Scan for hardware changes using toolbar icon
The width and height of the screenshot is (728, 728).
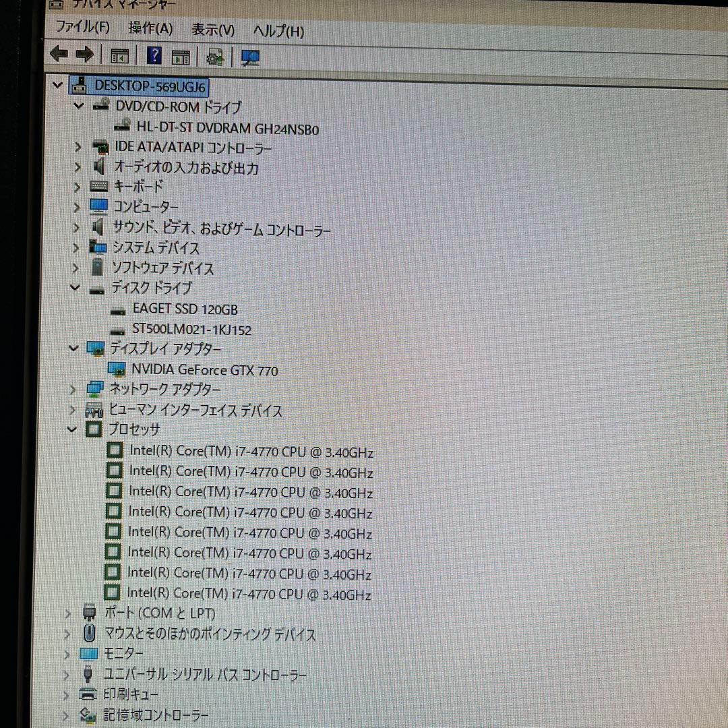tap(249, 57)
